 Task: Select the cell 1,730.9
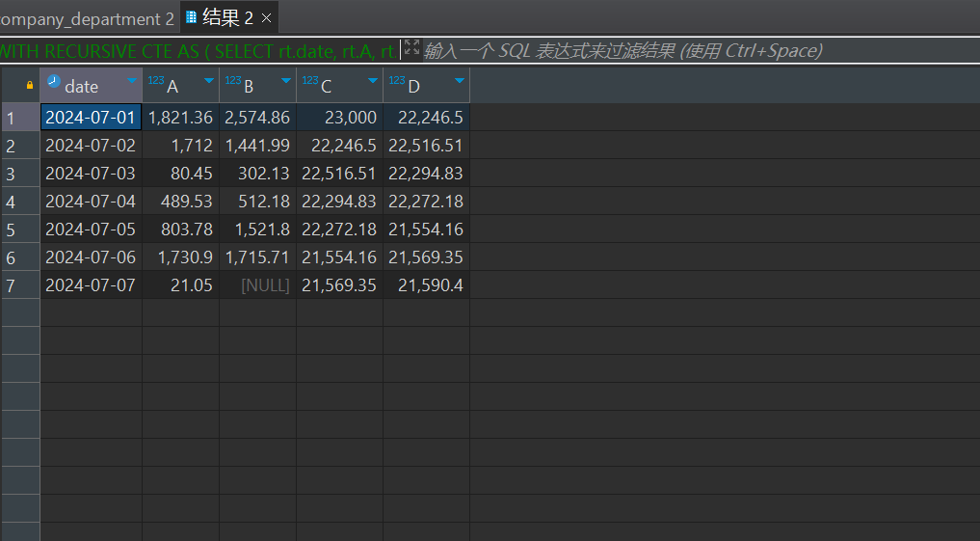click(180, 257)
